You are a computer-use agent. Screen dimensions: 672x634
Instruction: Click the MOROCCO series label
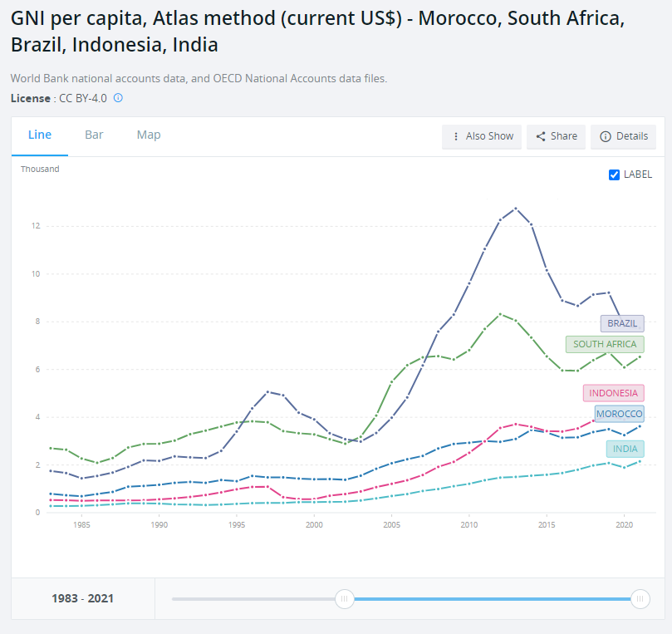pyautogui.click(x=618, y=413)
